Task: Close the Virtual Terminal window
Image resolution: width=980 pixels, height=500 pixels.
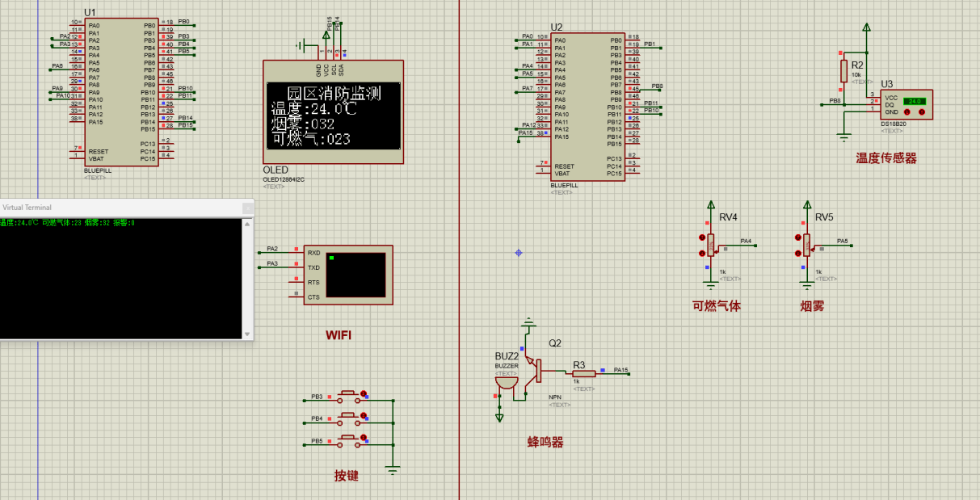Action: point(248,208)
